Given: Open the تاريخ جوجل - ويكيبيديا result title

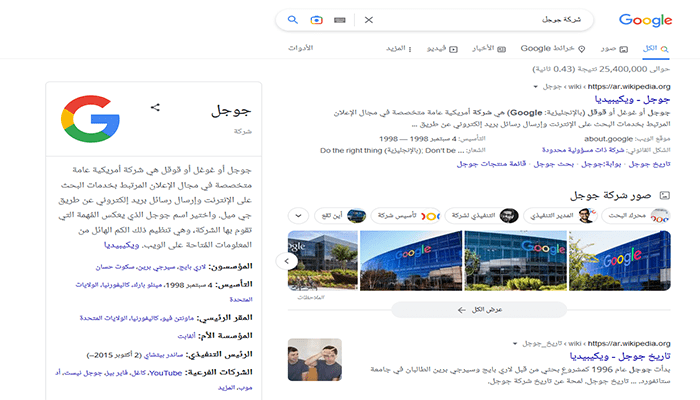Looking at the screenshot, I should (x=620, y=356).
